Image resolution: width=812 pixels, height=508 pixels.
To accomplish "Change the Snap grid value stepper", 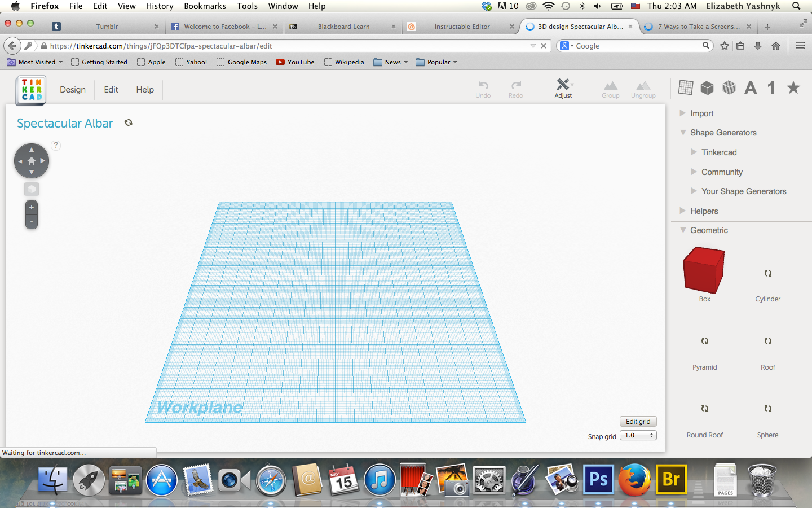I will click(x=651, y=435).
